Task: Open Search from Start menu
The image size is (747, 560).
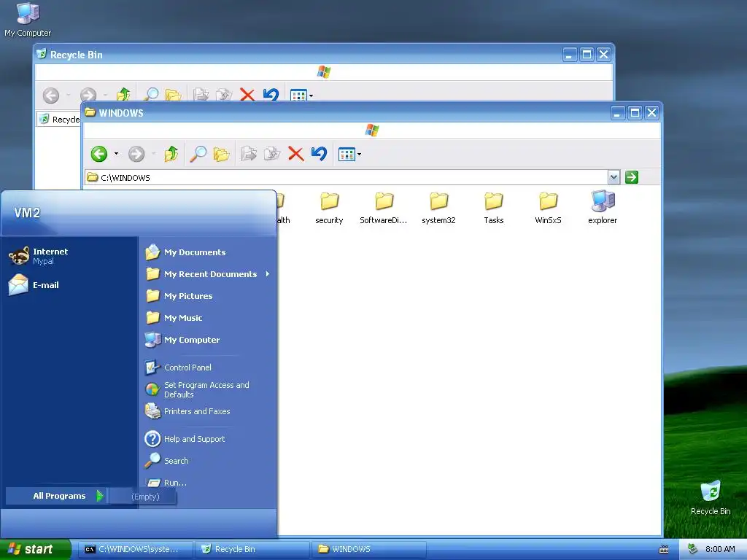Action: tap(208, 461)
